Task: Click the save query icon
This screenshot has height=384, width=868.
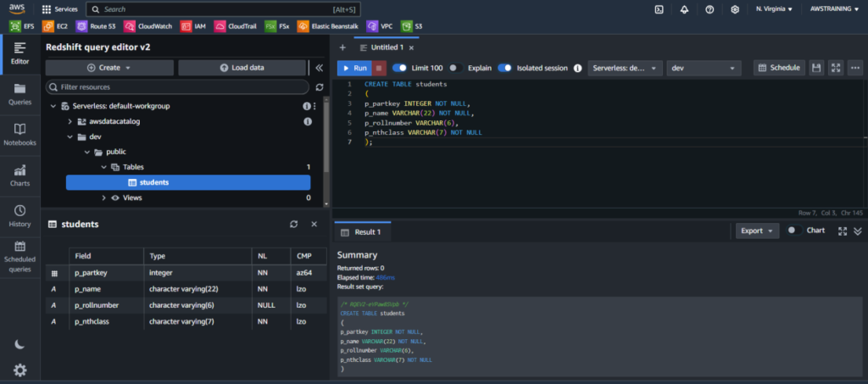Action: [815, 68]
